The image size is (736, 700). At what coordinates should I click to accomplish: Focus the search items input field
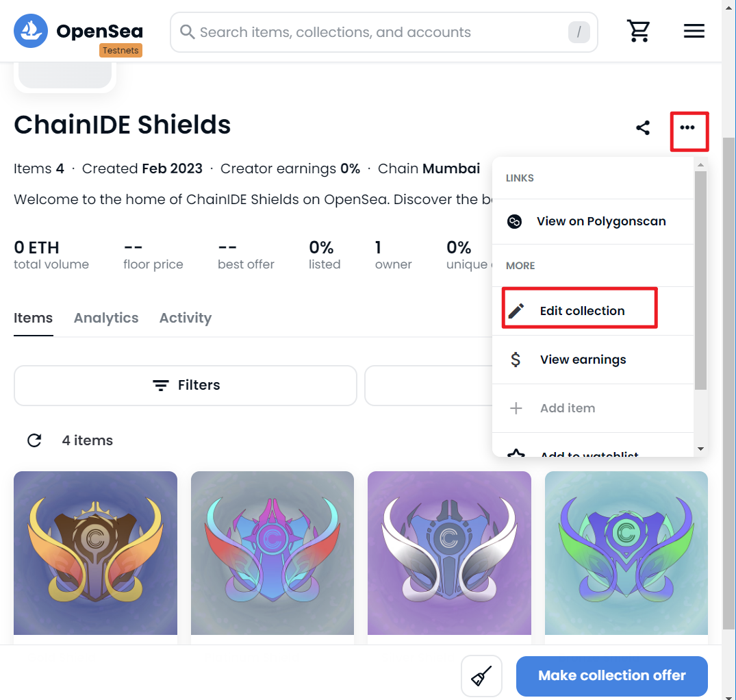[383, 32]
